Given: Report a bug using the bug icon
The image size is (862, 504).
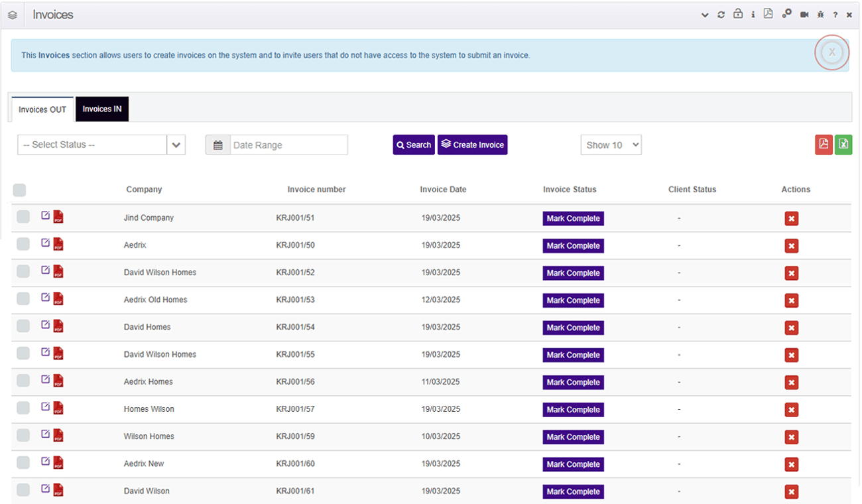Looking at the screenshot, I should (820, 14).
